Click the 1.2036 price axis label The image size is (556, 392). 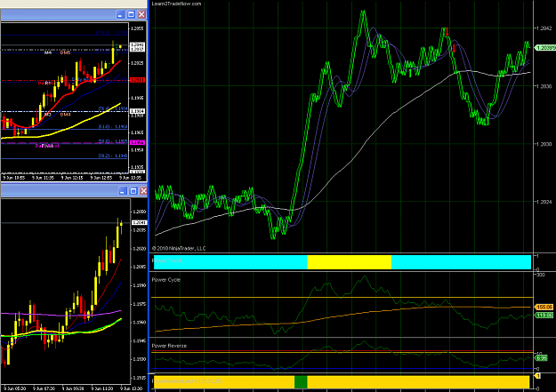[544, 86]
